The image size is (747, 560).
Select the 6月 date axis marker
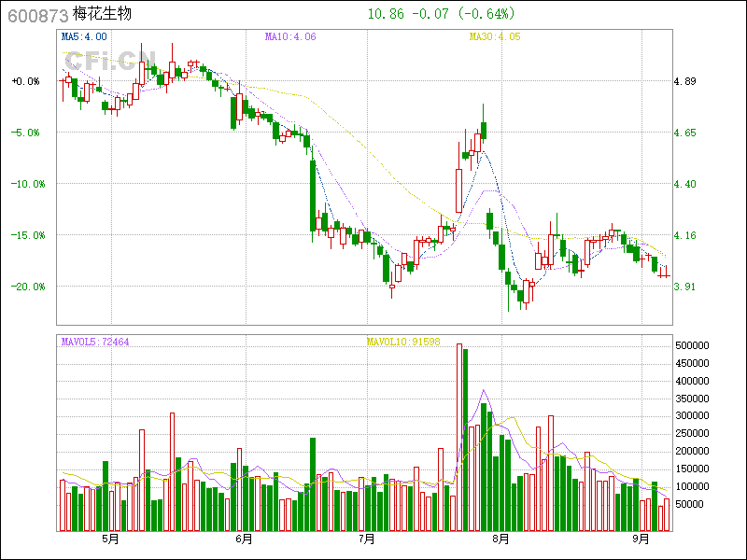pos(245,539)
